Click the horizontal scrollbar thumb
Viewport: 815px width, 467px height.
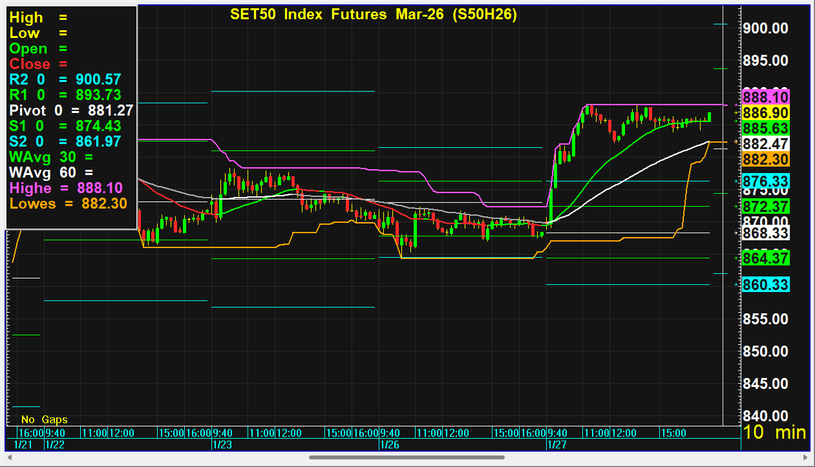(x=408, y=457)
